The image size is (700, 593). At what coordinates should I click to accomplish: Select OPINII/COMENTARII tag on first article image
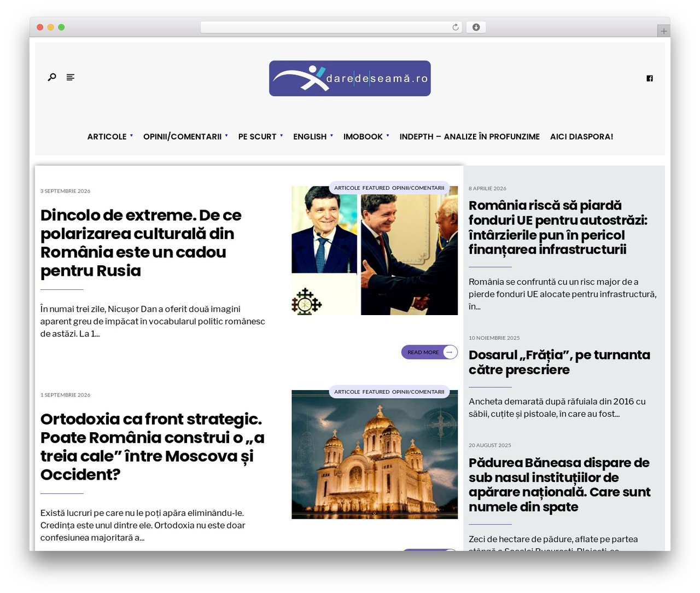coord(418,188)
